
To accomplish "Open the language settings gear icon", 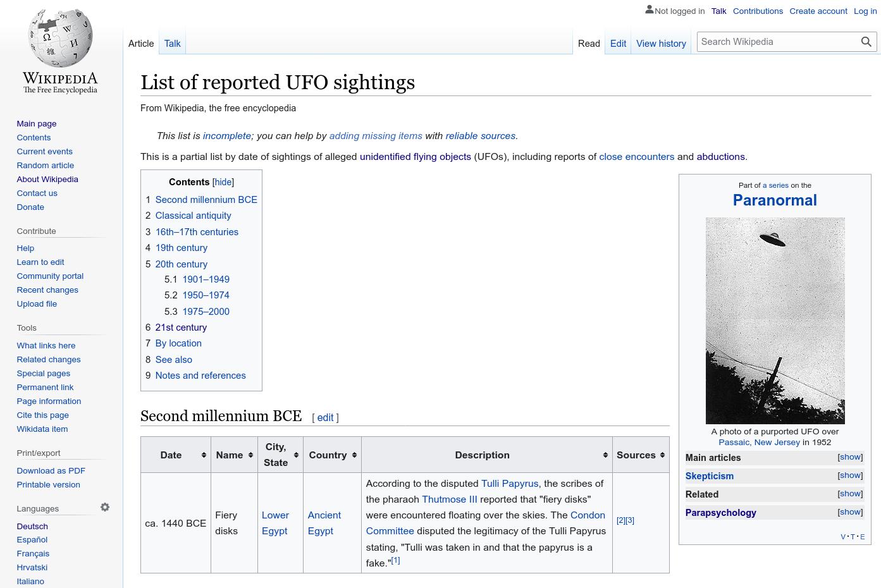I will pyautogui.click(x=105, y=507).
